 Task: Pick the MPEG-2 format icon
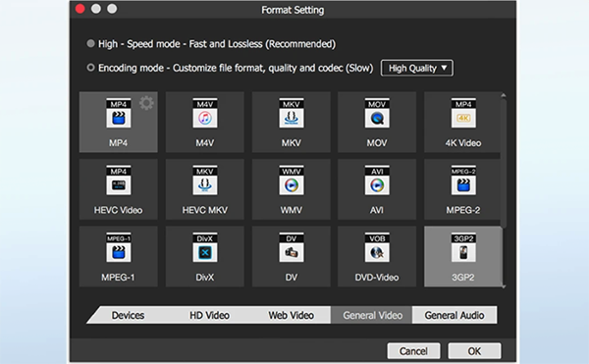pos(463,181)
